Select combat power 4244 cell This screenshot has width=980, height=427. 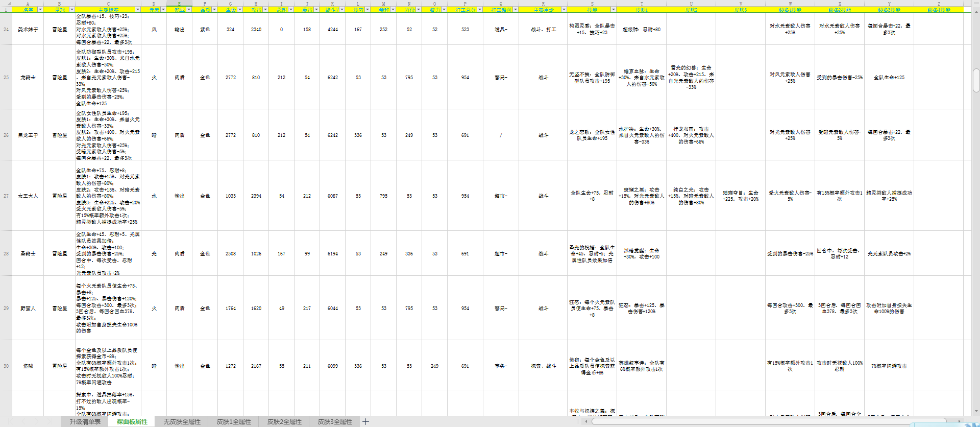[333, 30]
